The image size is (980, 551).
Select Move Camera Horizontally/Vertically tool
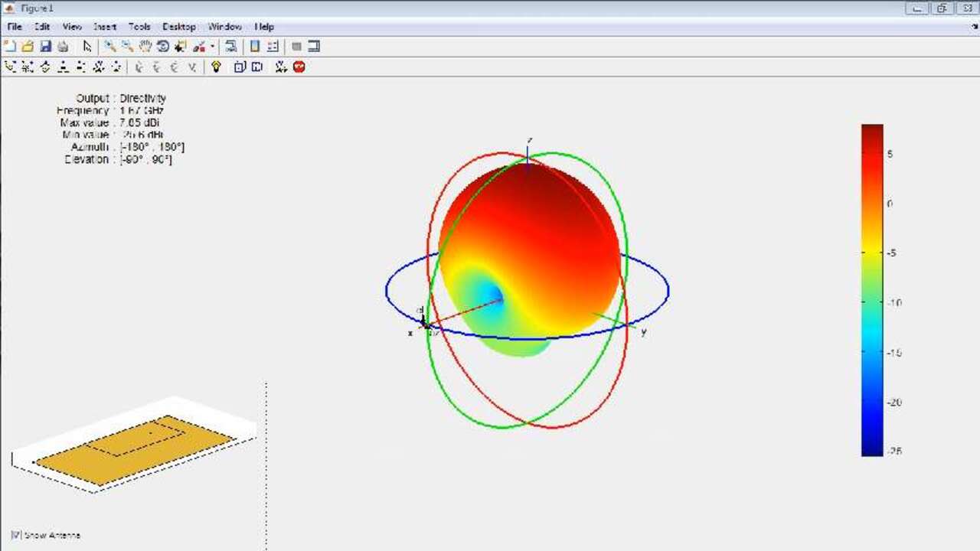click(x=63, y=67)
